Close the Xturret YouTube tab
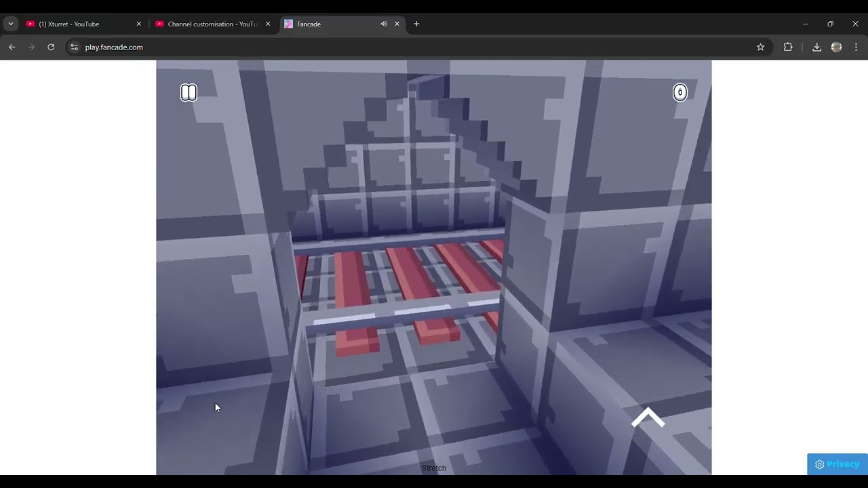This screenshot has width=868, height=488. [139, 24]
